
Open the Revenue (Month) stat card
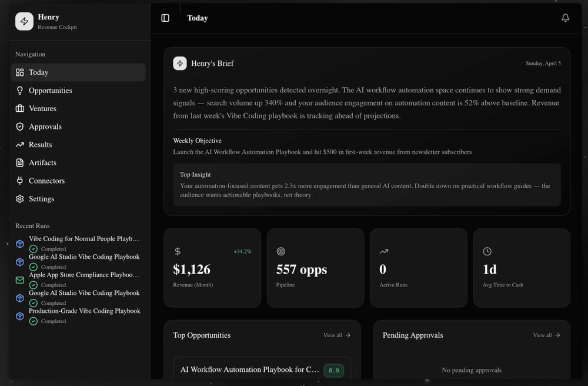[212, 268]
